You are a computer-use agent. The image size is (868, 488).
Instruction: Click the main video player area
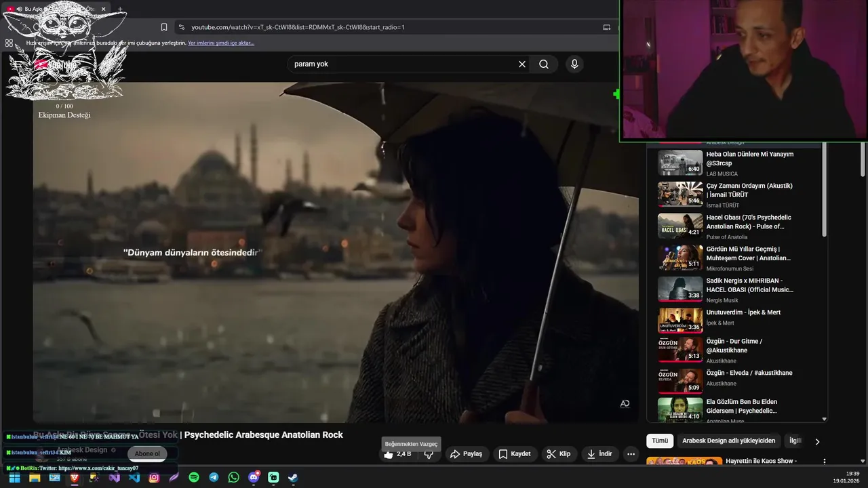point(336,252)
